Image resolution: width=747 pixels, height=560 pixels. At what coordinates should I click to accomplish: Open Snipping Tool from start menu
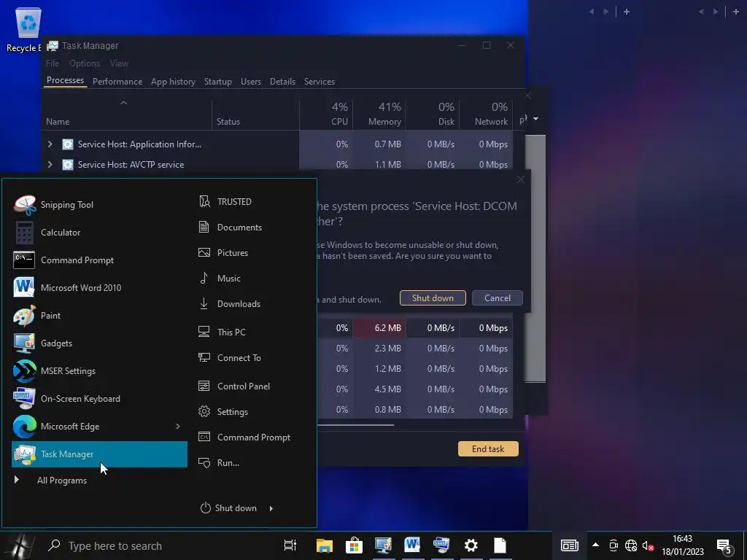pyautogui.click(x=99, y=205)
